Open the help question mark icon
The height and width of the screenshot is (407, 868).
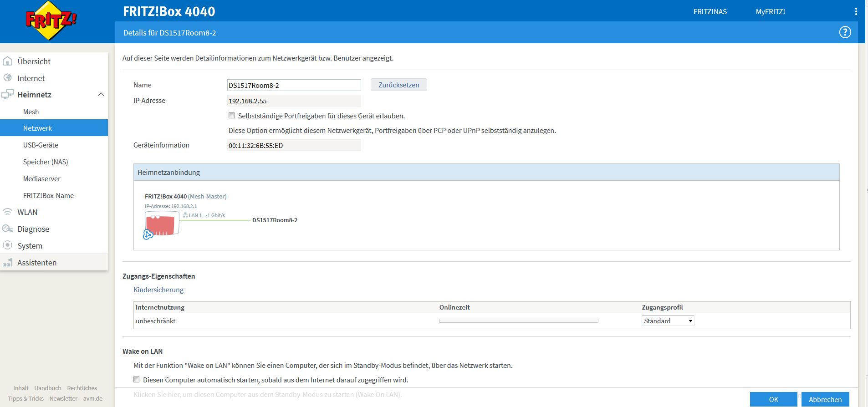pos(845,32)
